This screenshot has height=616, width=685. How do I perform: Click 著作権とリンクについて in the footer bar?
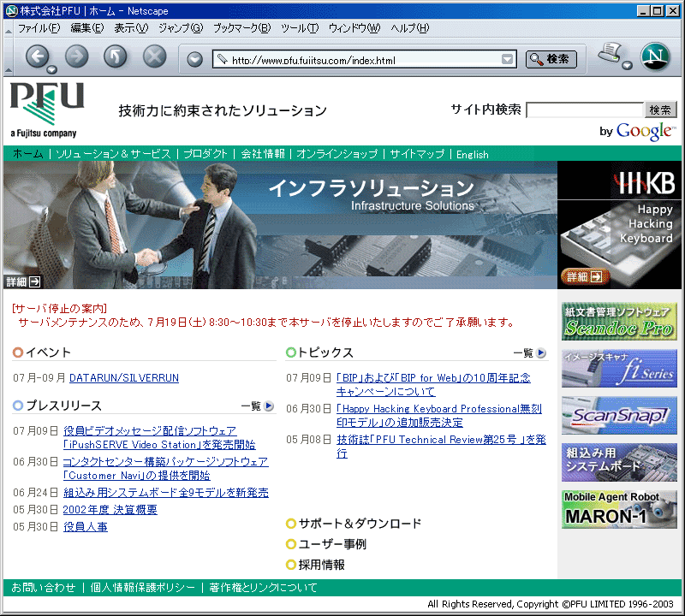(x=263, y=588)
